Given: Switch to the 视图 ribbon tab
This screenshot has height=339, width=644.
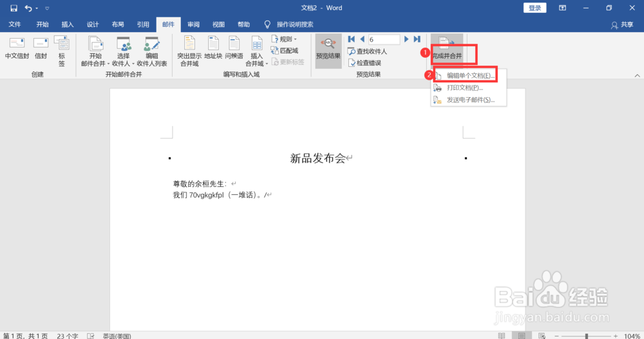Looking at the screenshot, I should [218, 24].
